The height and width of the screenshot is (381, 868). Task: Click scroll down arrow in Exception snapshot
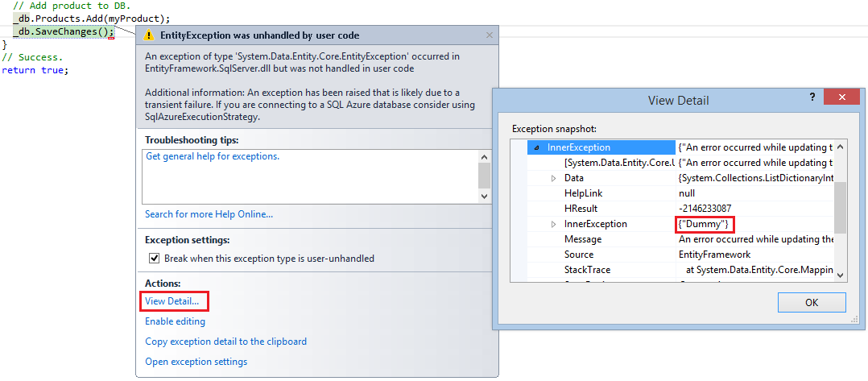coord(841,275)
